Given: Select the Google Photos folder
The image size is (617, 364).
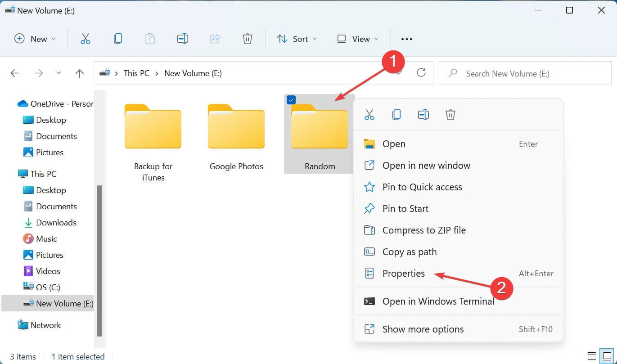Looking at the screenshot, I should click(x=236, y=137).
